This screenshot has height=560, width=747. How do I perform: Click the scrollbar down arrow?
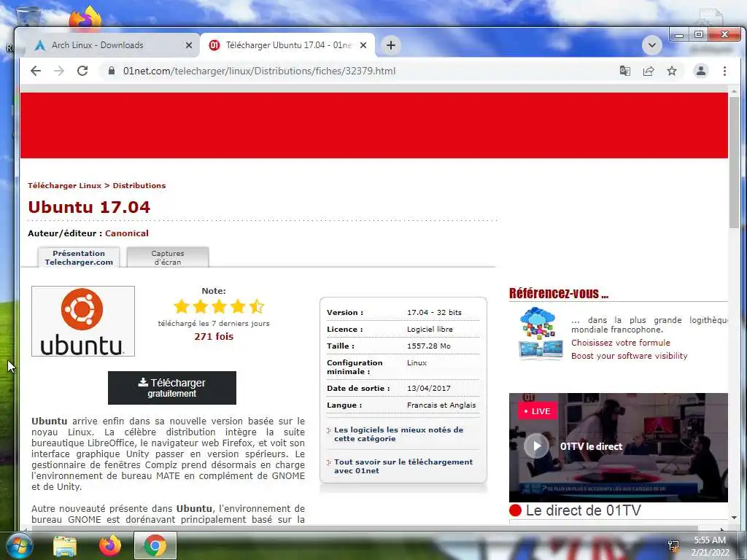pos(734,518)
